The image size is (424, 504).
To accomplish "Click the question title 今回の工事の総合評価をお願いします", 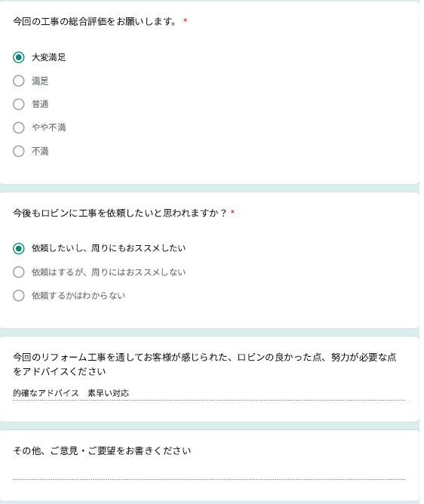I will point(95,22).
